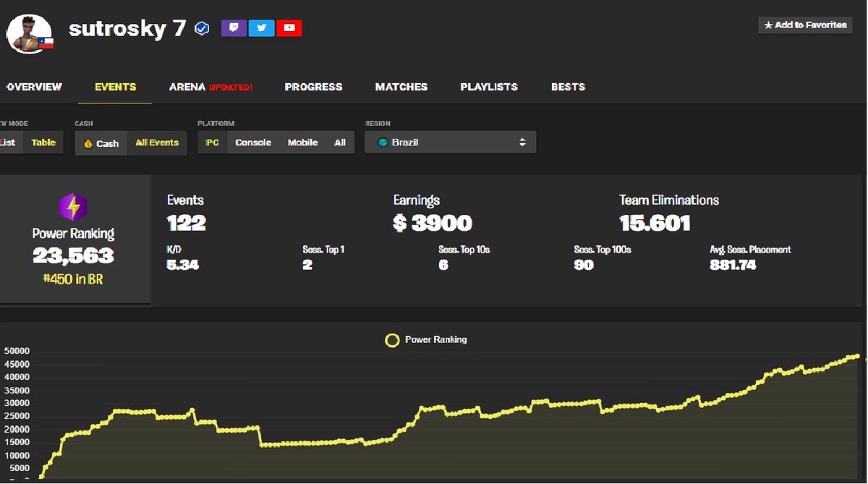Image resolution: width=868 pixels, height=484 pixels.
Task: Click the K/D value 5.34
Action: point(183,265)
